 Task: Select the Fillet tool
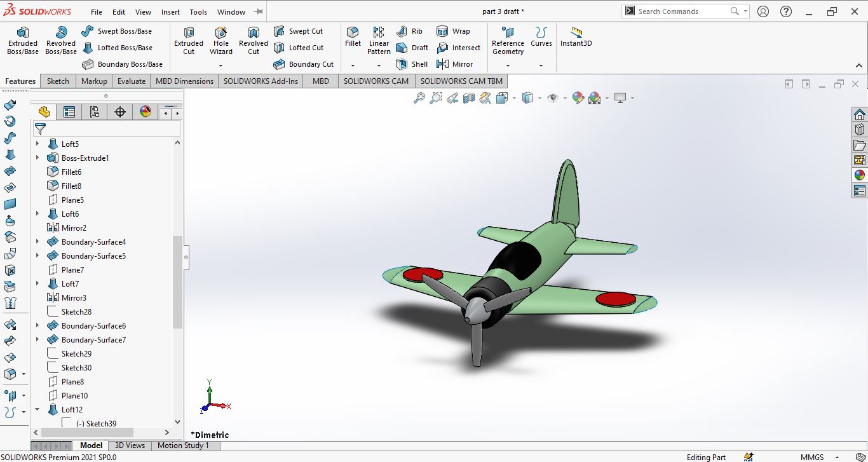[x=353, y=37]
